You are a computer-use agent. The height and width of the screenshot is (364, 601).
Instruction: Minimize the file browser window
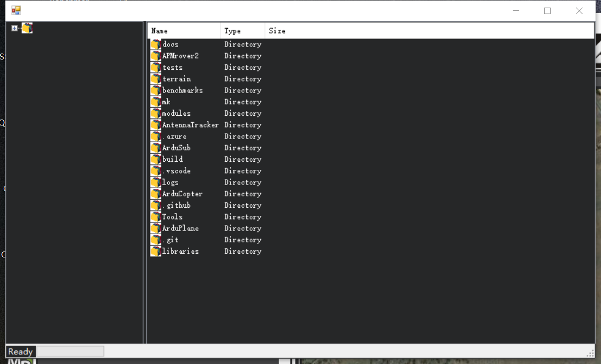[x=516, y=11]
